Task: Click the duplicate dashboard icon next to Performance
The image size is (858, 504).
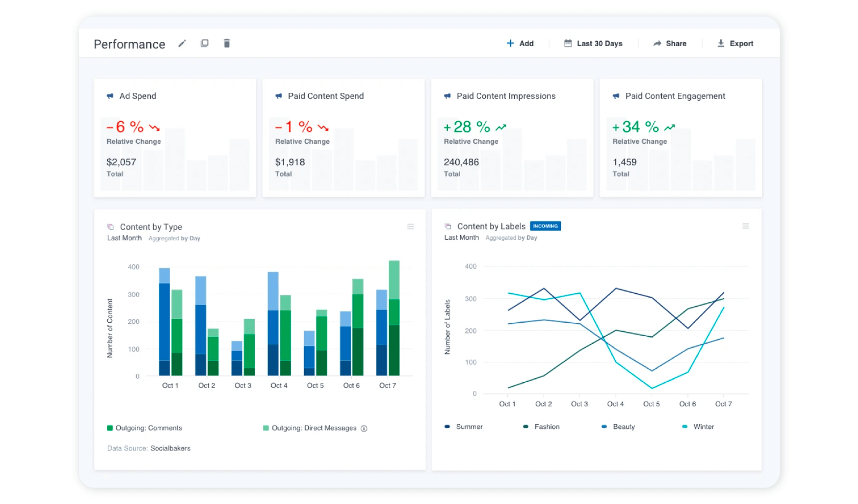Action: (x=204, y=43)
